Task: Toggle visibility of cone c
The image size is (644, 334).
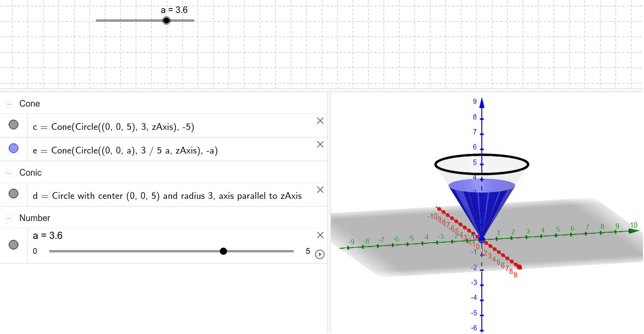Action: pos(14,125)
